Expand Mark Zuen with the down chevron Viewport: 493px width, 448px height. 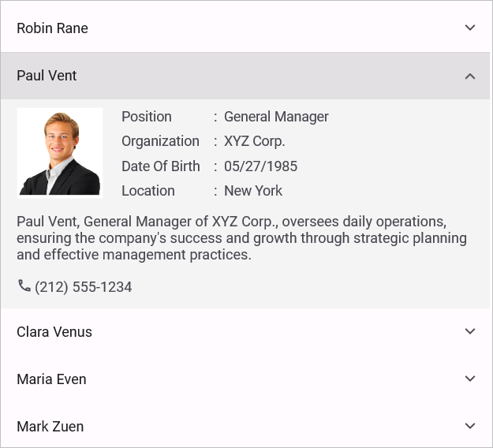[470, 427]
